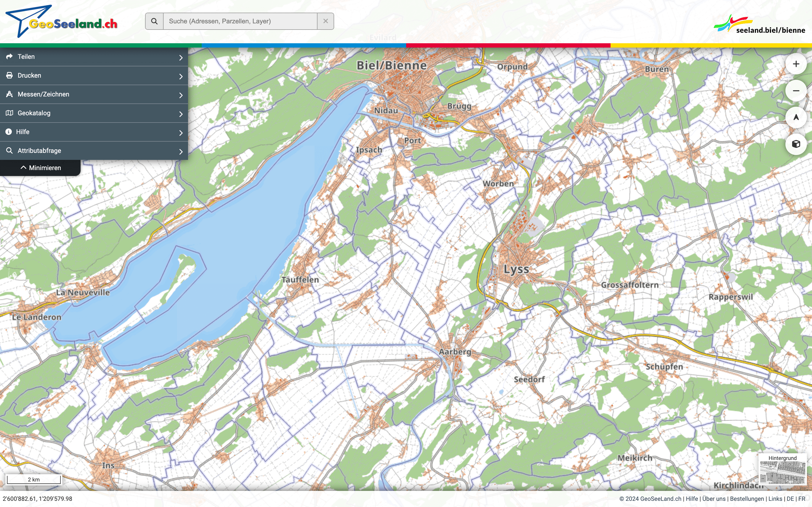Click the Büren map label

[x=657, y=69]
